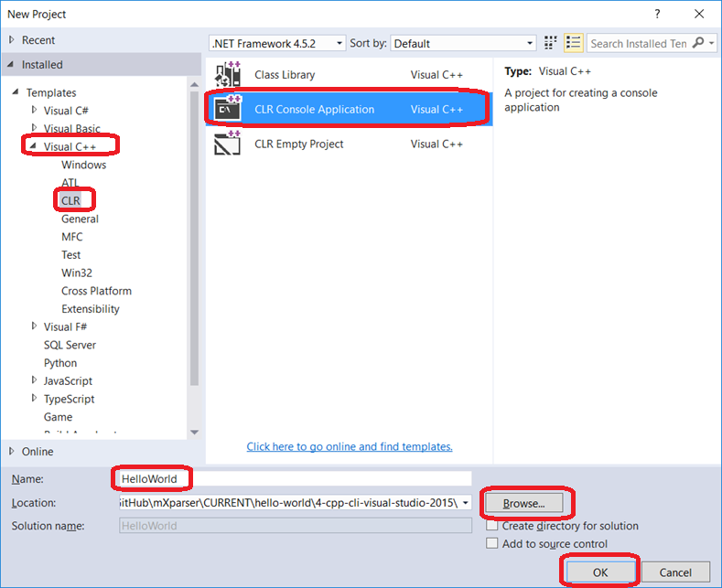The image size is (722, 588).
Task: Select the Python category
Action: click(x=60, y=362)
